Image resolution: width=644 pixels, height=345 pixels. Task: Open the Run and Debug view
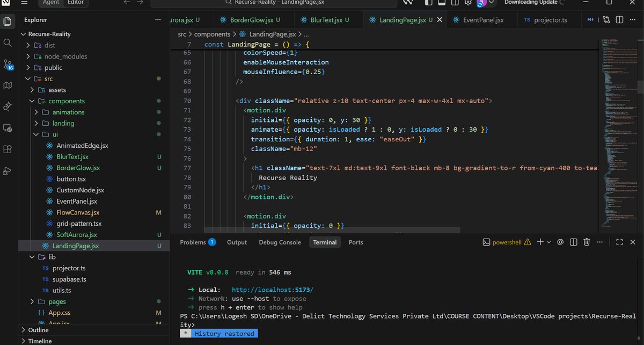click(x=8, y=171)
